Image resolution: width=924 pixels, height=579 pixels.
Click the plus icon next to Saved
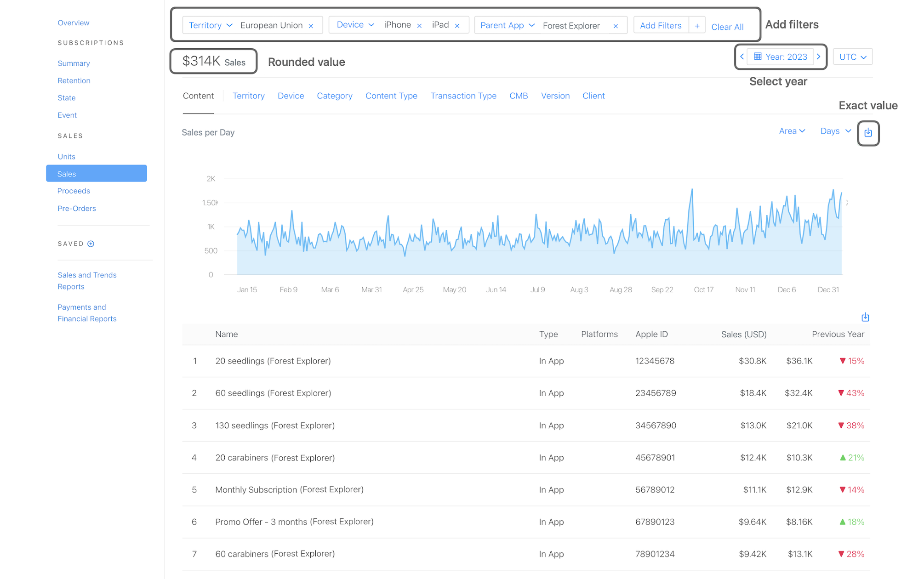coord(91,244)
